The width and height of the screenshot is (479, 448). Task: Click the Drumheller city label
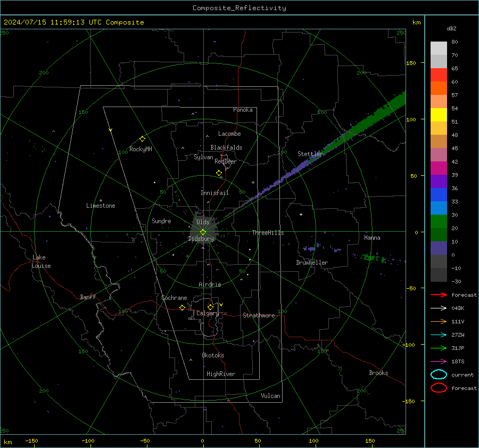[312, 263]
